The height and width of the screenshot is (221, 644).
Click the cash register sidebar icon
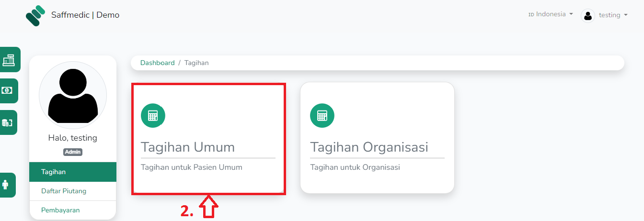[x=9, y=60]
